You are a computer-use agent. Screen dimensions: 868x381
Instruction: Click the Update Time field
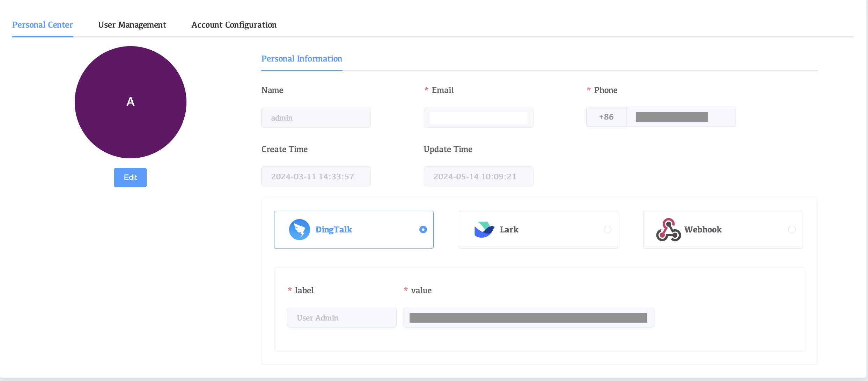pyautogui.click(x=478, y=177)
